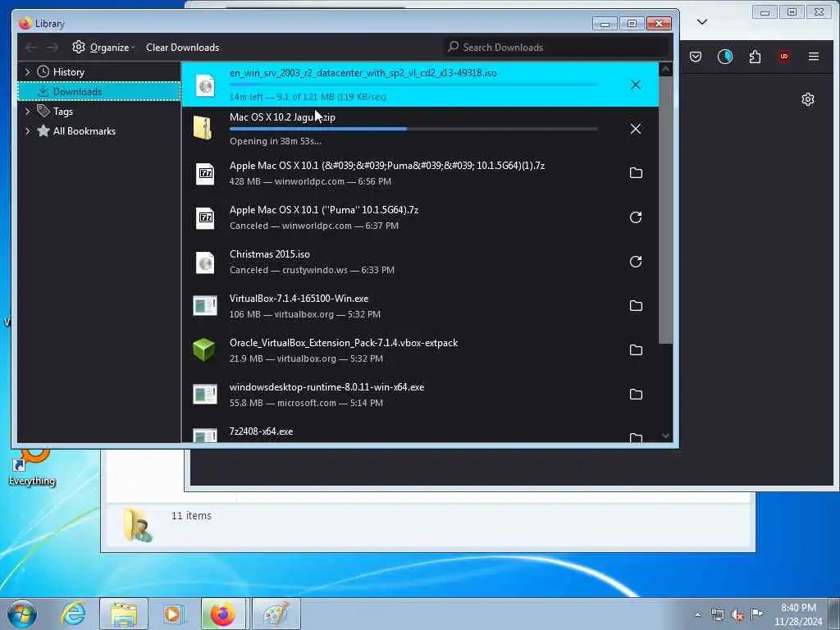
Task: Open Windows Explorer from taskbar
Action: tap(124, 614)
